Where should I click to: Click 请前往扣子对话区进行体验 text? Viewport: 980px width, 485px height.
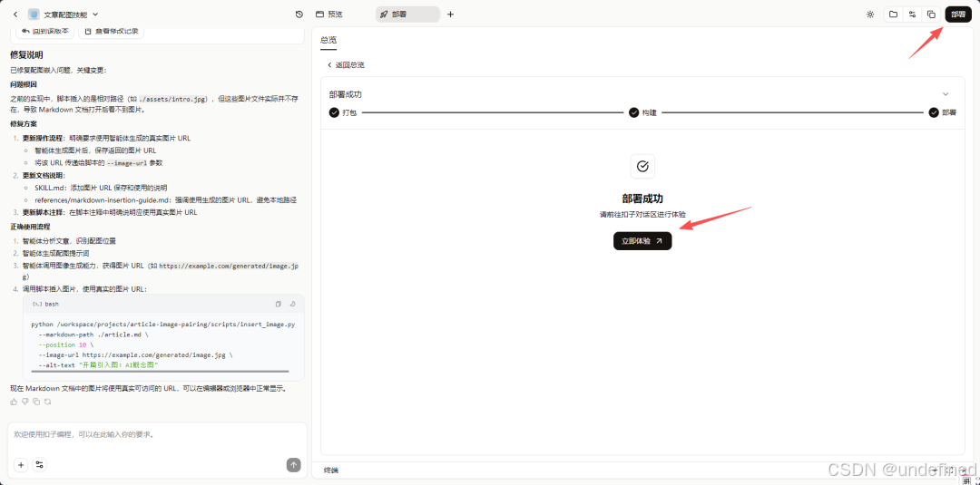642,214
